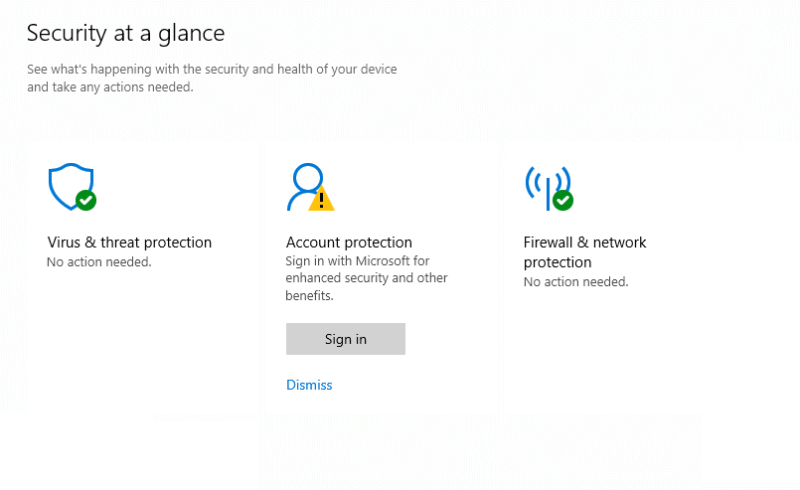
Task: Click the word 'protection' under Firewall & network
Action: (558, 262)
